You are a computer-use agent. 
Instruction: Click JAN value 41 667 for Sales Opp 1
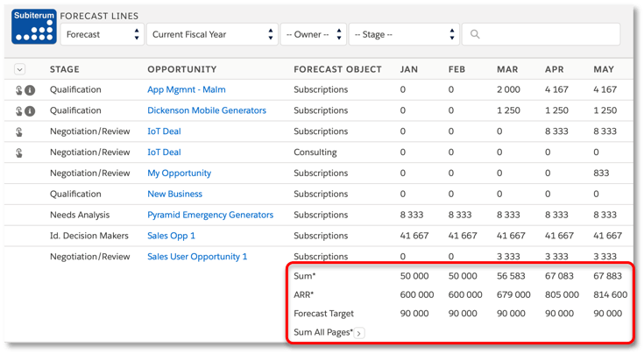pos(414,236)
